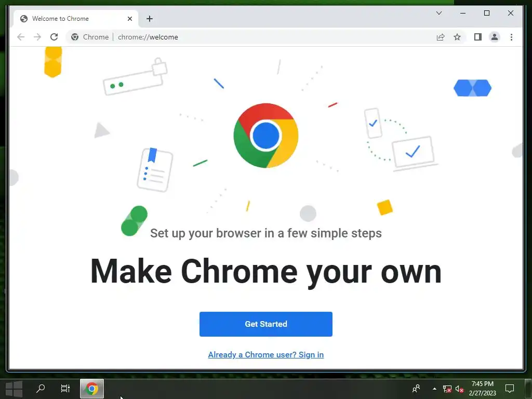
Task: Open the clock showing 7:45 PM
Action: pos(483,389)
